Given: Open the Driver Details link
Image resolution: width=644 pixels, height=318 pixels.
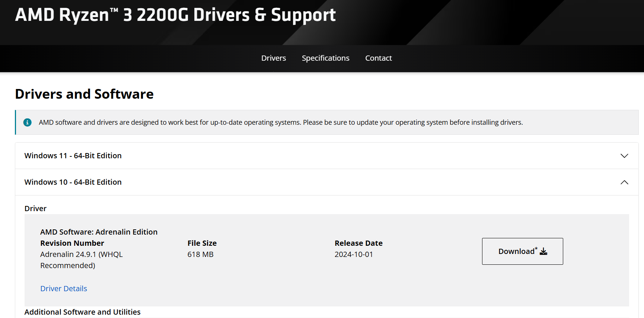Looking at the screenshot, I should click(64, 289).
